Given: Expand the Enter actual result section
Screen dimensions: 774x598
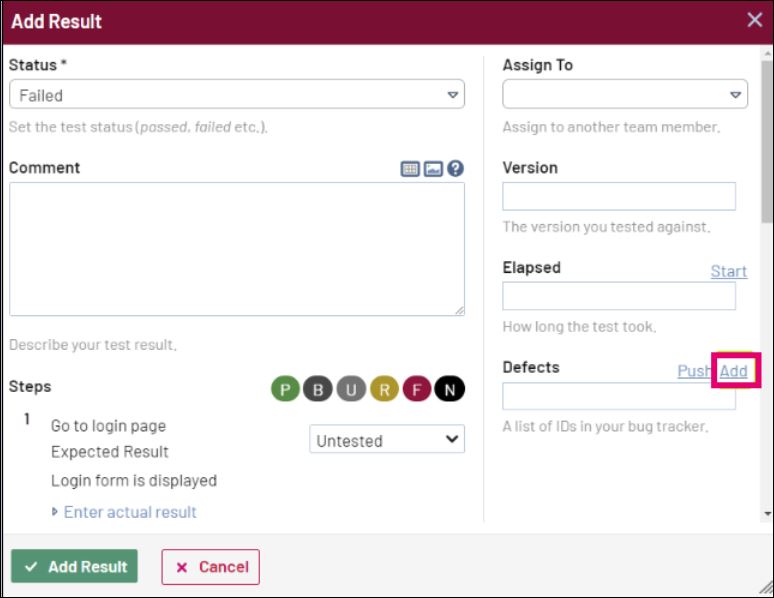Looking at the screenshot, I should pyautogui.click(x=130, y=512).
